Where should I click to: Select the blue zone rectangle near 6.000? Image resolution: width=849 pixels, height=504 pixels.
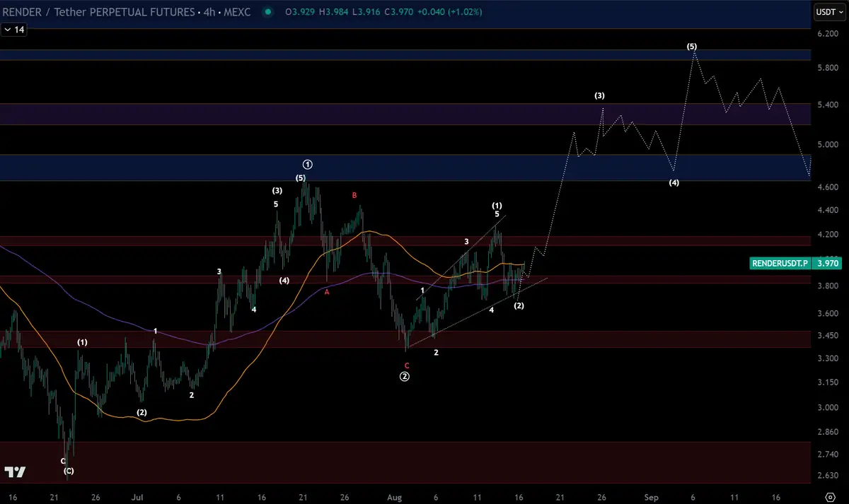point(405,55)
